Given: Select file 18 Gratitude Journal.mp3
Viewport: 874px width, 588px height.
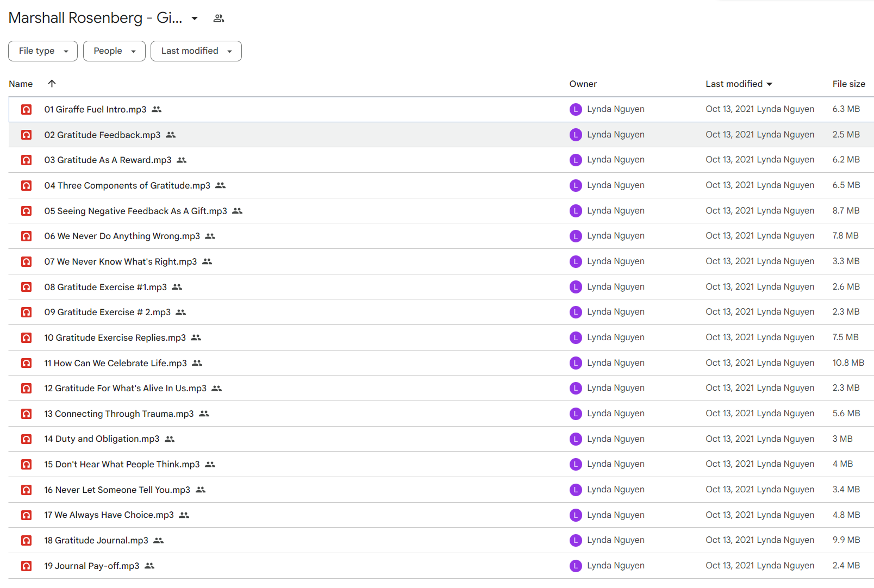Looking at the screenshot, I should pos(441,540).
